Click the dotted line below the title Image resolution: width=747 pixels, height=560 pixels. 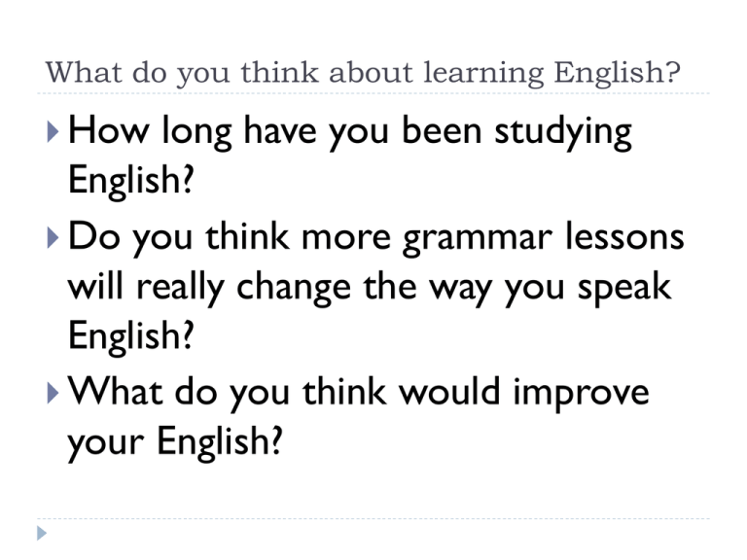373,93
